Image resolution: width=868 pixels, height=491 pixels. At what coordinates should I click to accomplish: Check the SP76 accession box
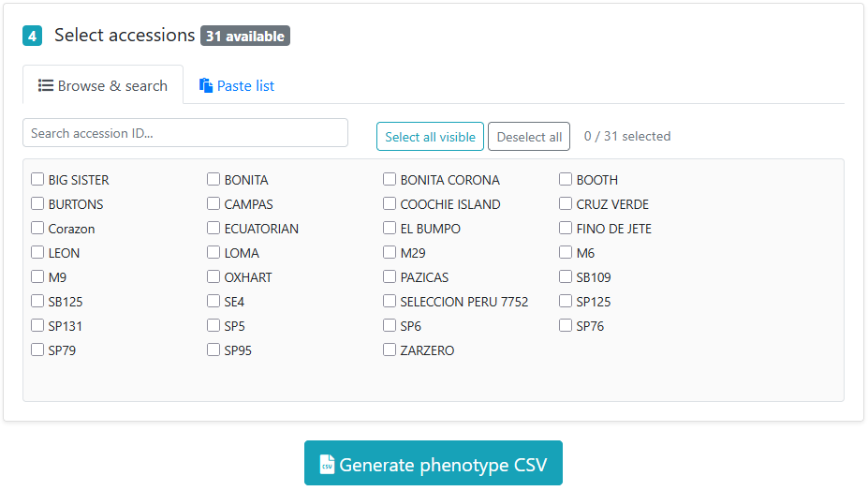(566, 325)
